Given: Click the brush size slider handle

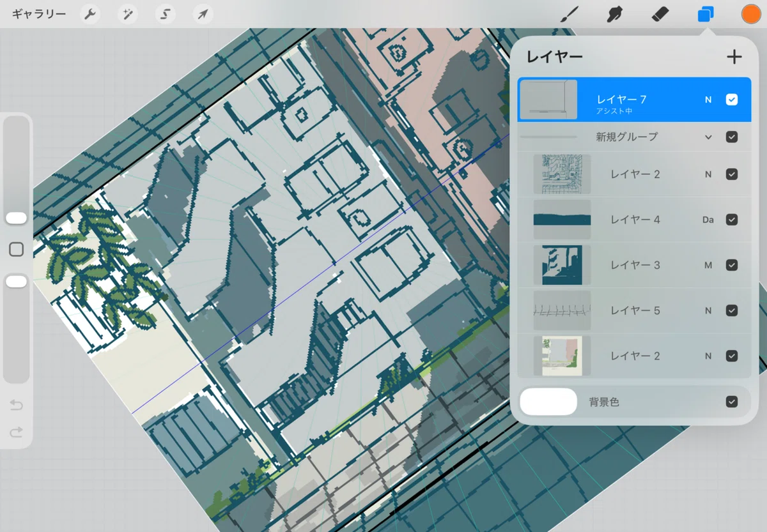Looking at the screenshot, I should coord(17,218).
